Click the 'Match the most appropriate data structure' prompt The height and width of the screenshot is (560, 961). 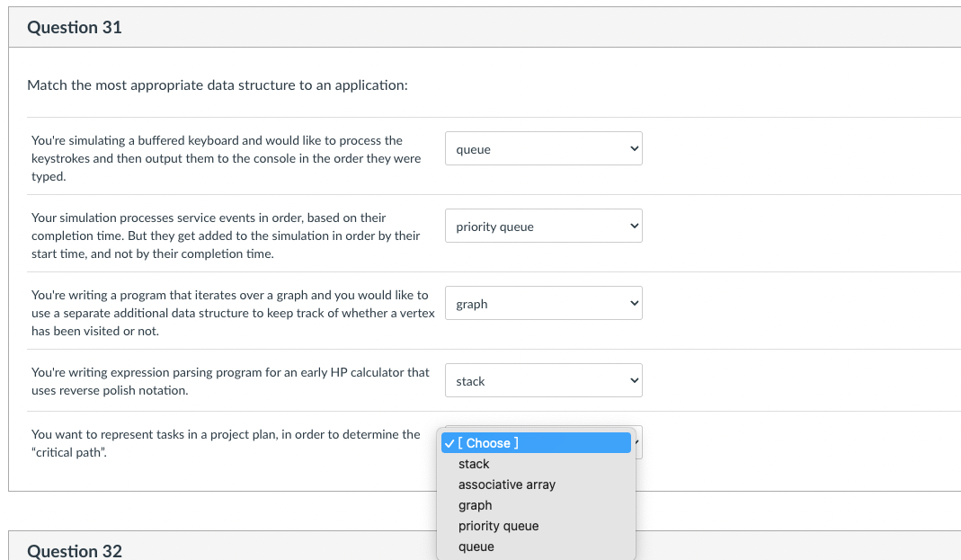coord(217,85)
